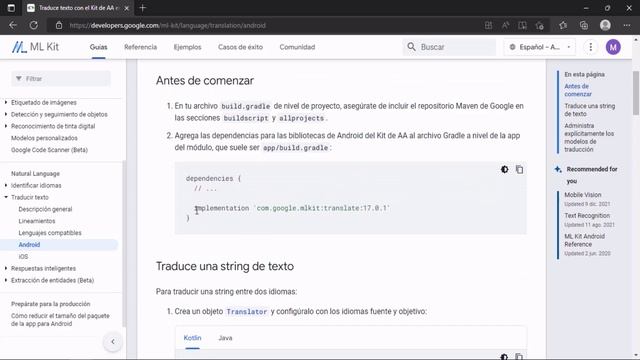This screenshot has height=360, width=640.
Task: Click the ML Kit logo
Action: tap(35, 47)
